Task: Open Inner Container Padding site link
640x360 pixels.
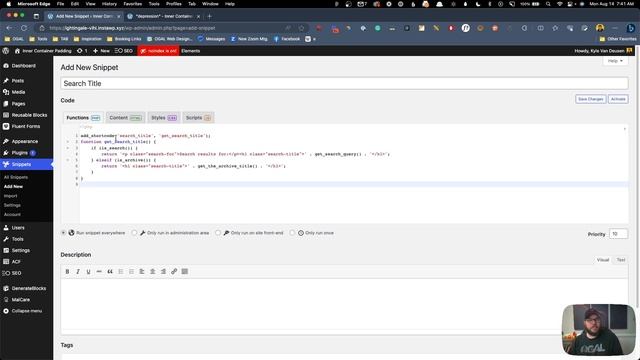Action: tap(43, 51)
